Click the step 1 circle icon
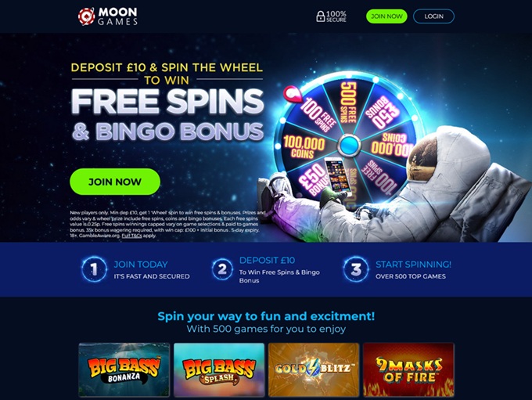532x400 pixels. click(94, 269)
